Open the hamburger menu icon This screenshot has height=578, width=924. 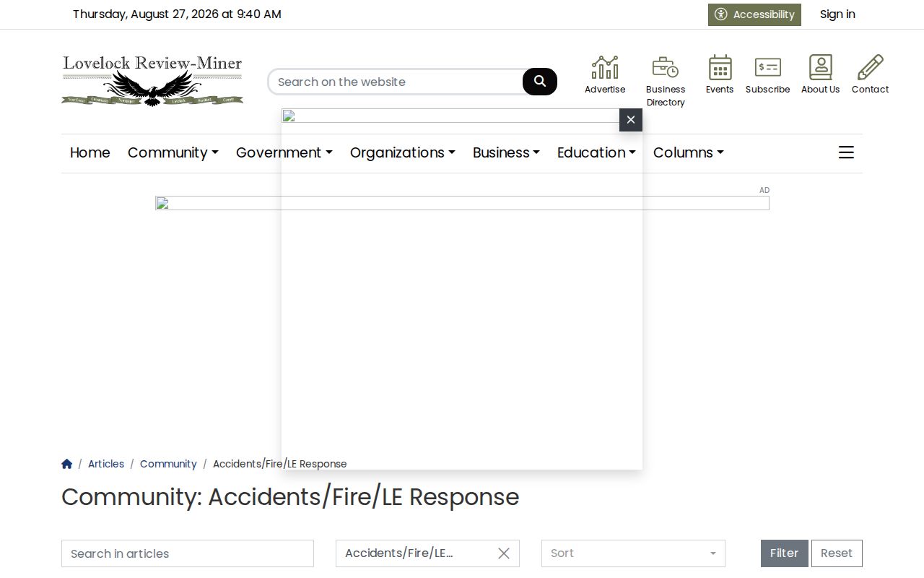tap(846, 152)
